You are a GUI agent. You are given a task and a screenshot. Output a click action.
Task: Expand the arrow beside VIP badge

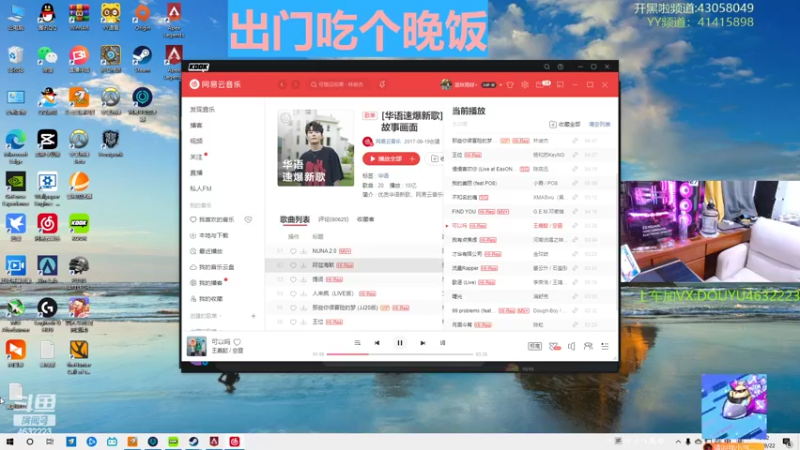point(501,85)
